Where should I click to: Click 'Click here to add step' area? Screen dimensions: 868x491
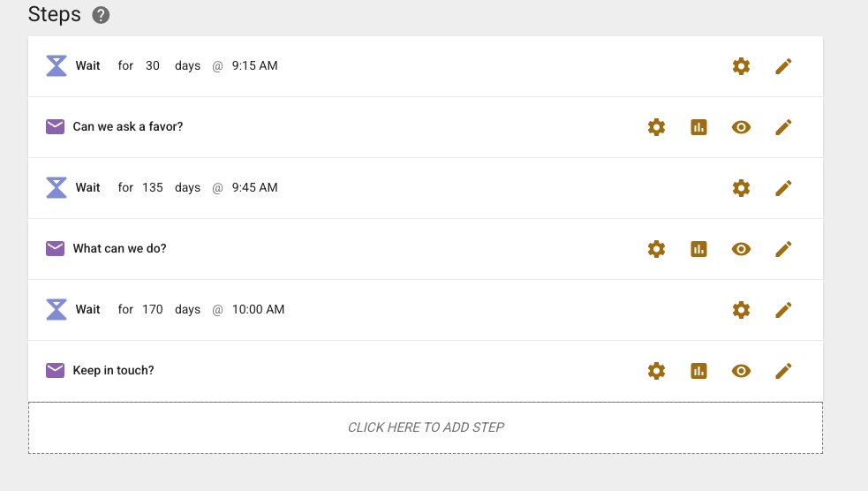[426, 427]
